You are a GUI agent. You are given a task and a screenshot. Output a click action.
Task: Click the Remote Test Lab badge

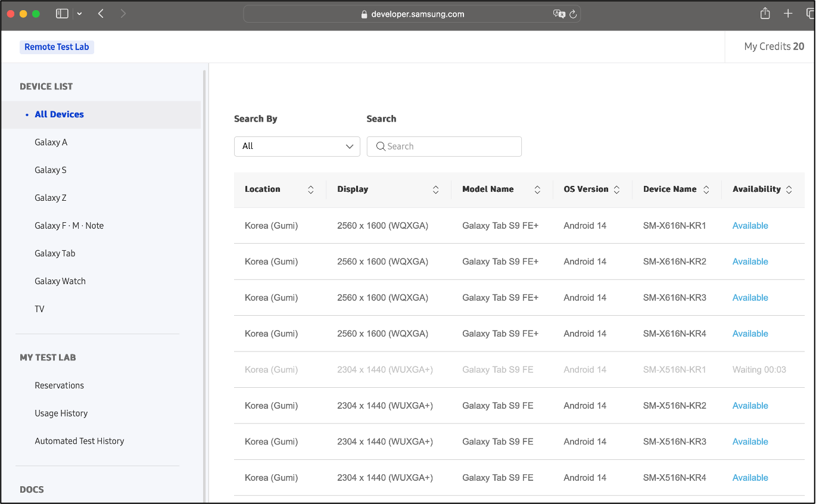point(57,47)
